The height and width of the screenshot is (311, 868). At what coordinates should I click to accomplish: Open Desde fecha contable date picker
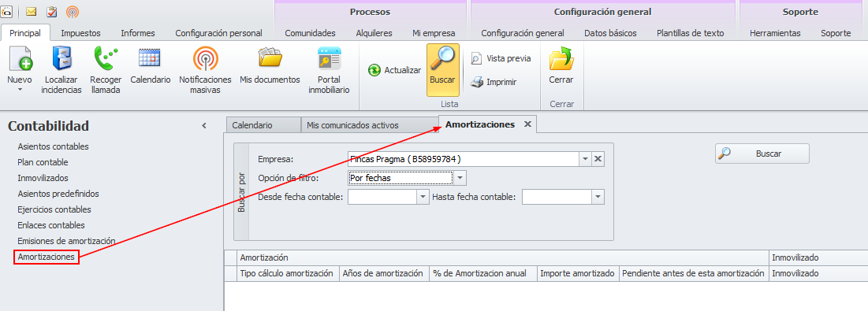click(x=423, y=197)
